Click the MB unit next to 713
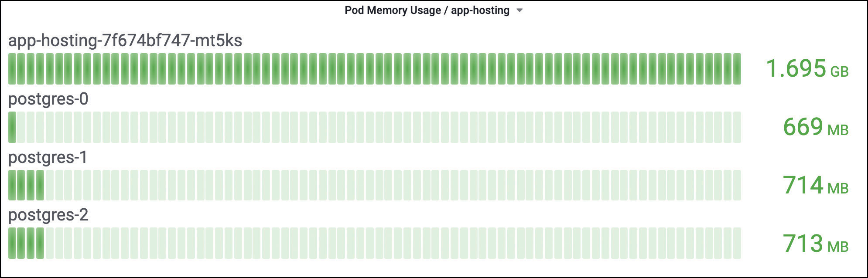This screenshot has height=278, width=868. (838, 247)
